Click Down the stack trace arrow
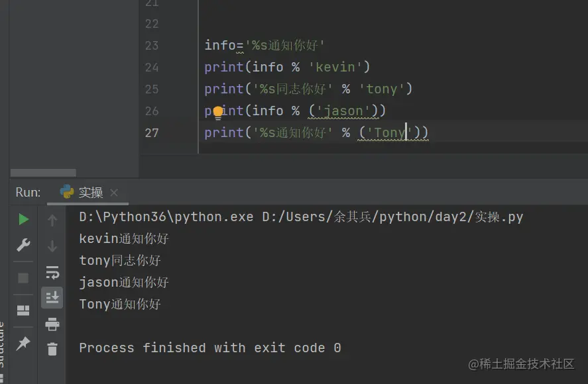This screenshot has width=588, height=384. click(52, 246)
